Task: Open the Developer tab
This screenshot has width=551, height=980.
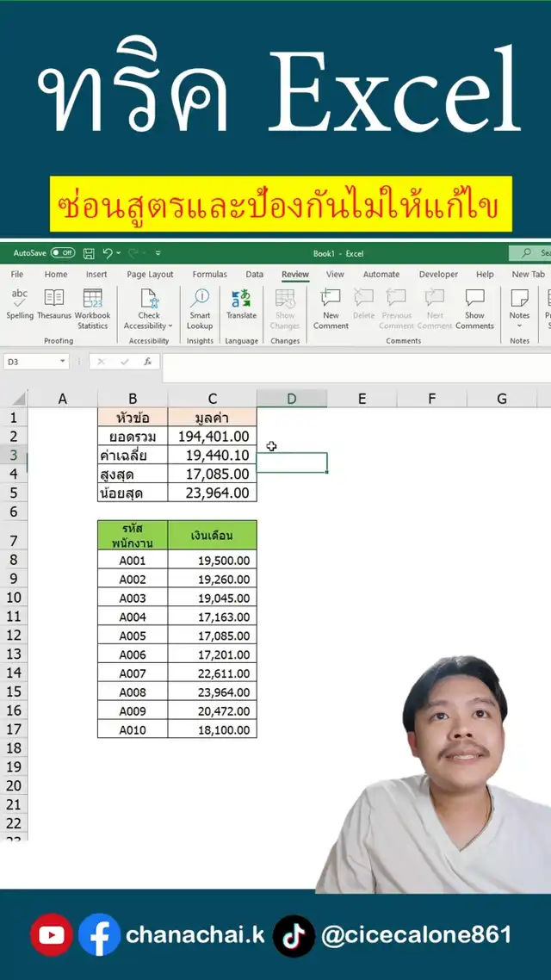Action: point(438,275)
